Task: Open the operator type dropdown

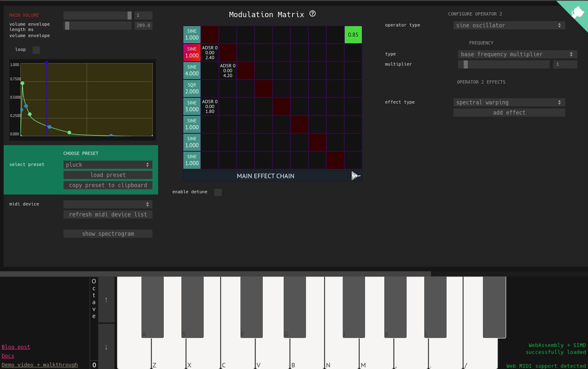Action: point(509,25)
